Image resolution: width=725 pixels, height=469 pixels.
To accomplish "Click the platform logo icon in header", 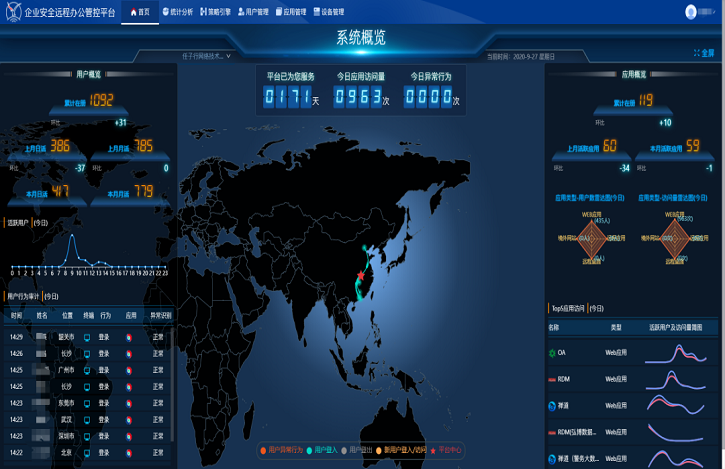I will click(x=12, y=12).
